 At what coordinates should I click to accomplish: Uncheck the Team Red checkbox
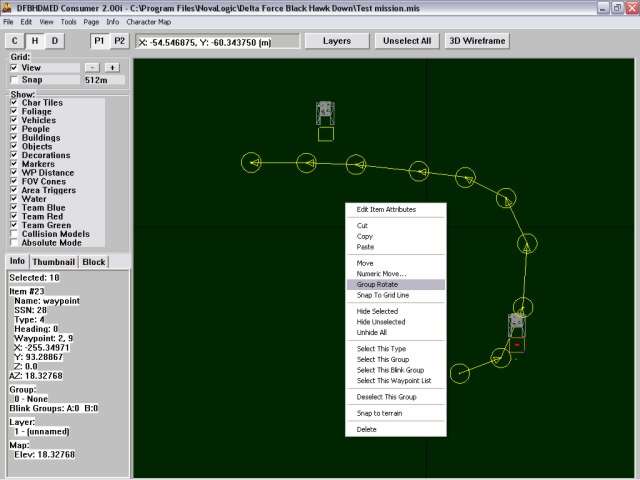pyautogui.click(x=13, y=217)
